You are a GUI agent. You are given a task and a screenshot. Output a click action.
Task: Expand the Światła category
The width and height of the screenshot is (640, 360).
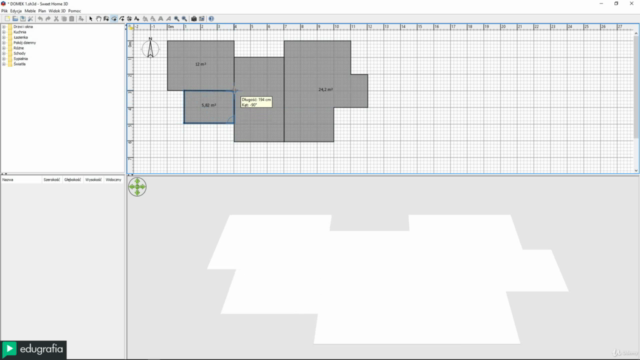[4, 64]
